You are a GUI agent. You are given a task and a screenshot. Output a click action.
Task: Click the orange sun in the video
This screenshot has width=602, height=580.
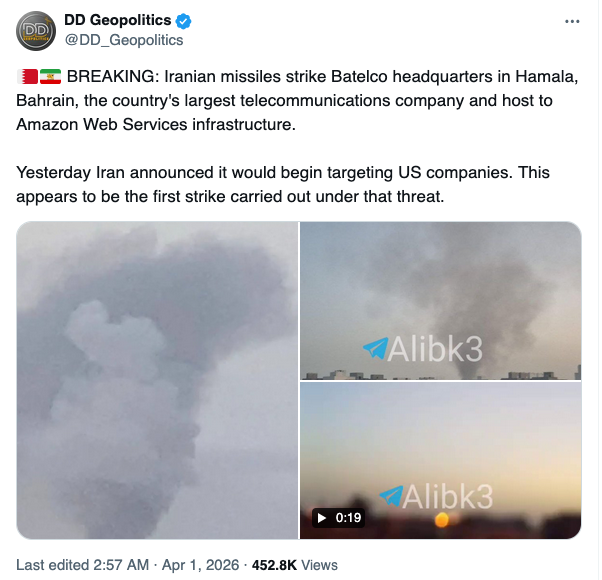tap(442, 520)
